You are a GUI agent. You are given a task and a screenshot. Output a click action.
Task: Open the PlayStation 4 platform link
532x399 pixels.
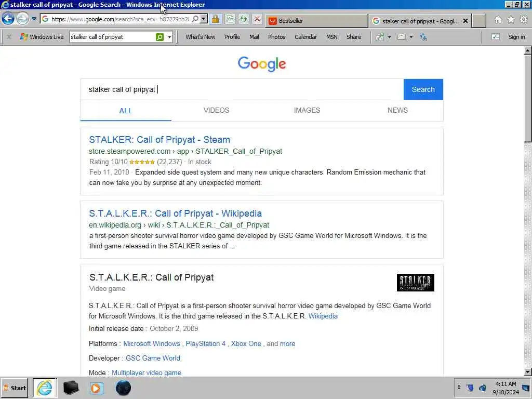coord(205,344)
